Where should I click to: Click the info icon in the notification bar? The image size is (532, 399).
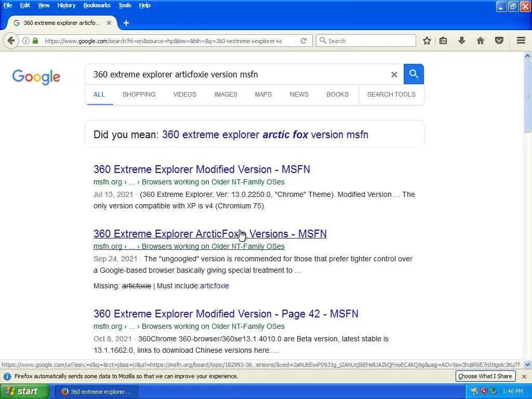tap(7, 376)
